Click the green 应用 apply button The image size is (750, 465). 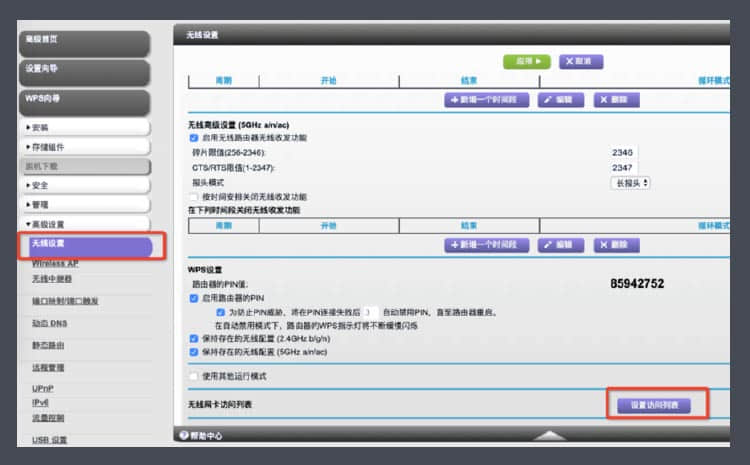[x=527, y=61]
